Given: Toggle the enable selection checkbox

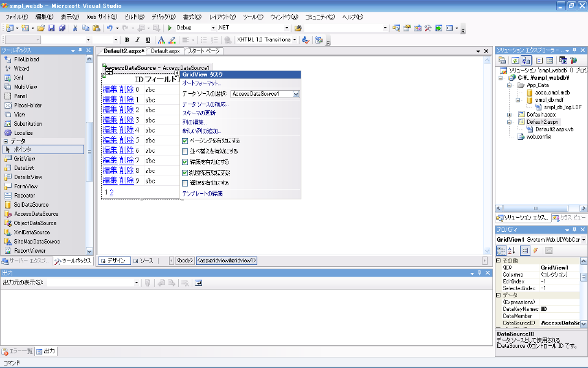Looking at the screenshot, I should point(185,183).
